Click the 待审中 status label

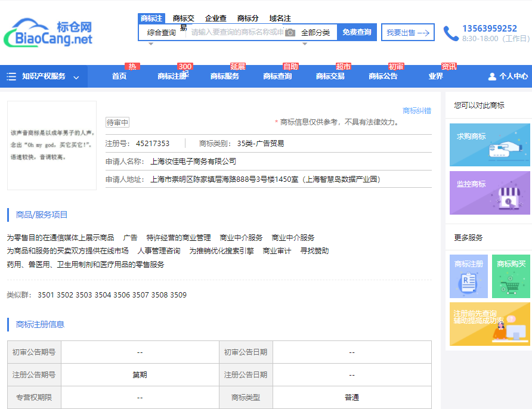117,122
